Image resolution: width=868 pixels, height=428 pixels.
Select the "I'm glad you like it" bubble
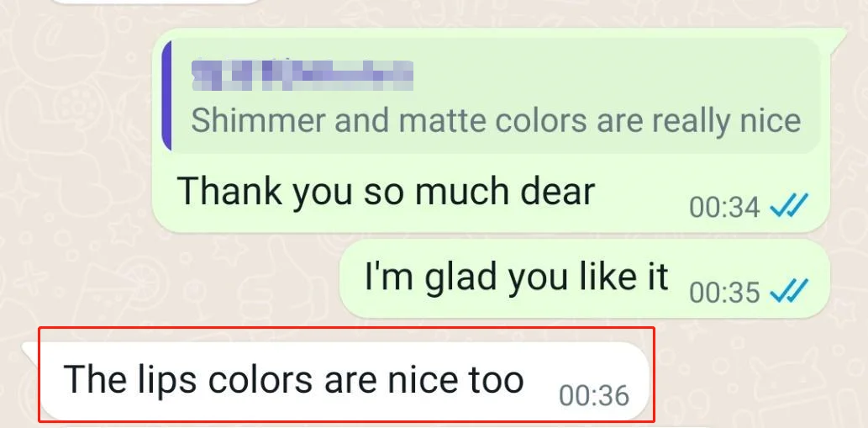(x=585, y=278)
